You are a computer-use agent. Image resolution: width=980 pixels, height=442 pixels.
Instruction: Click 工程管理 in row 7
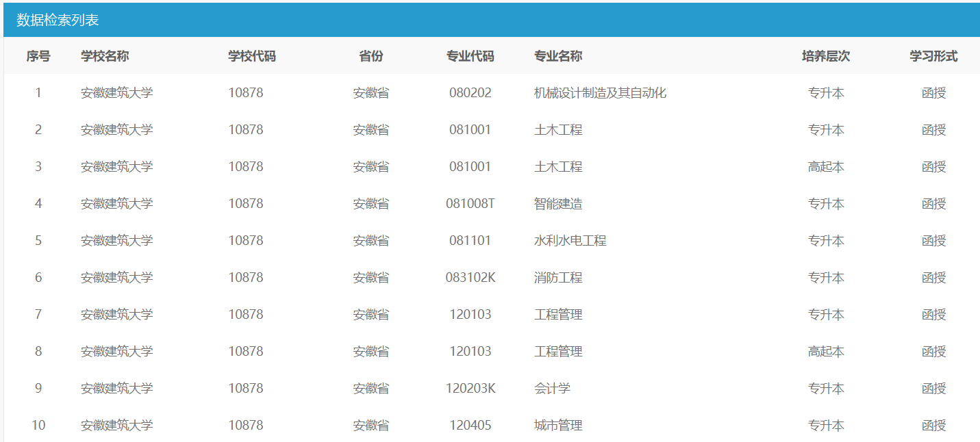point(558,314)
